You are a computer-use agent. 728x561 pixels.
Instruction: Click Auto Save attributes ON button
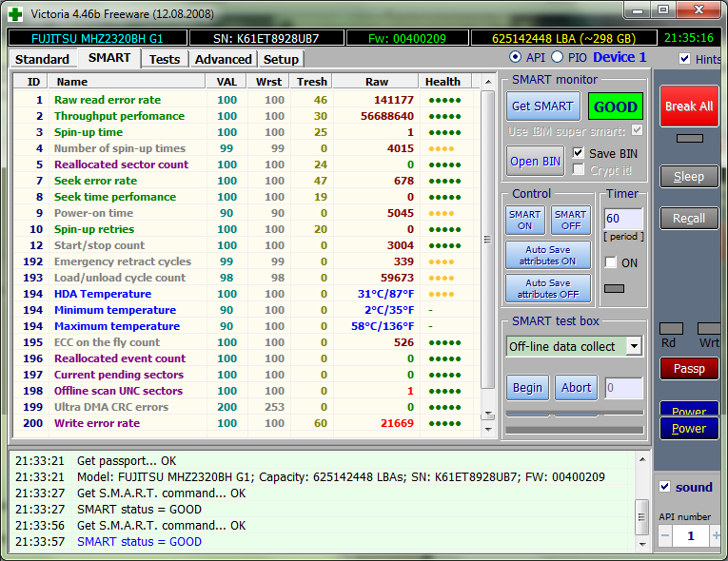(548, 255)
